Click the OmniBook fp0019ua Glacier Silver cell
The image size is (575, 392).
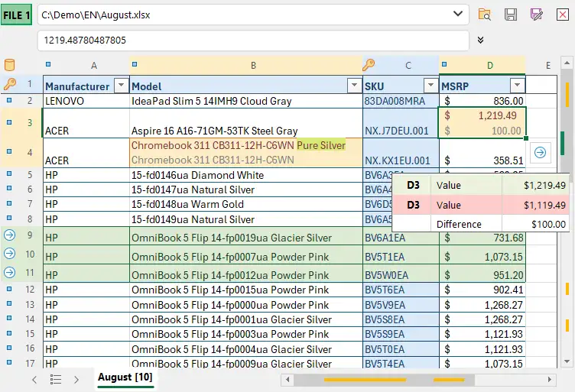[x=246, y=236]
